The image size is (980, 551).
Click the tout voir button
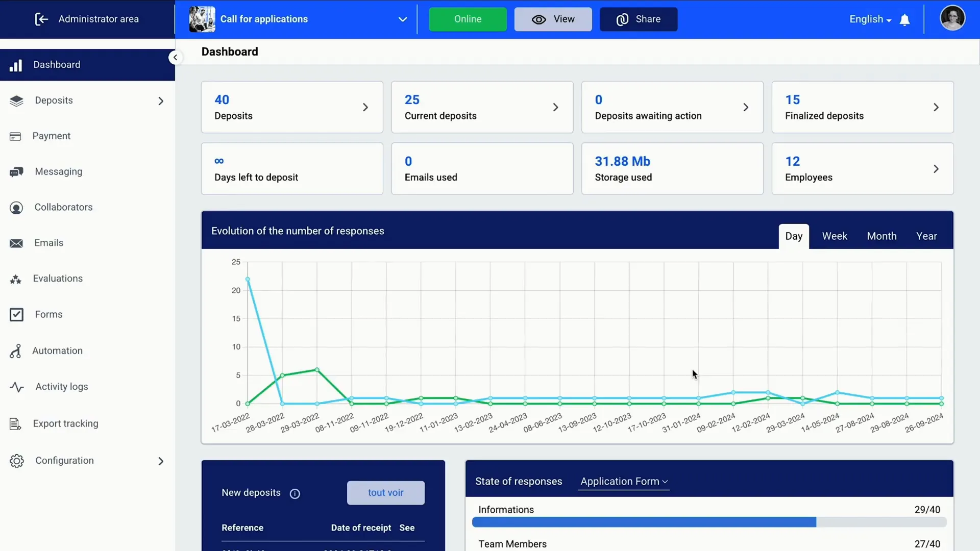pos(386,492)
